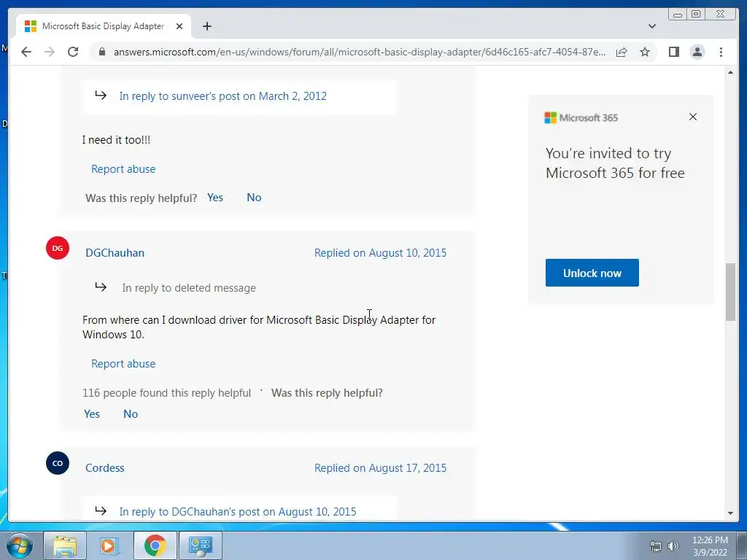The width and height of the screenshot is (747, 560).
Task: Click the Unlock now button
Action: (x=592, y=273)
